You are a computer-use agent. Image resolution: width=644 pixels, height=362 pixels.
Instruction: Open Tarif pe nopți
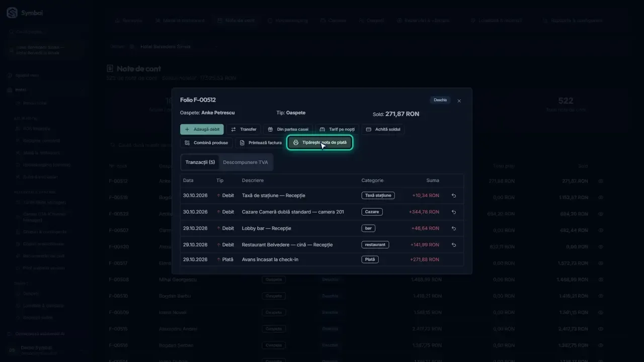coord(337,129)
